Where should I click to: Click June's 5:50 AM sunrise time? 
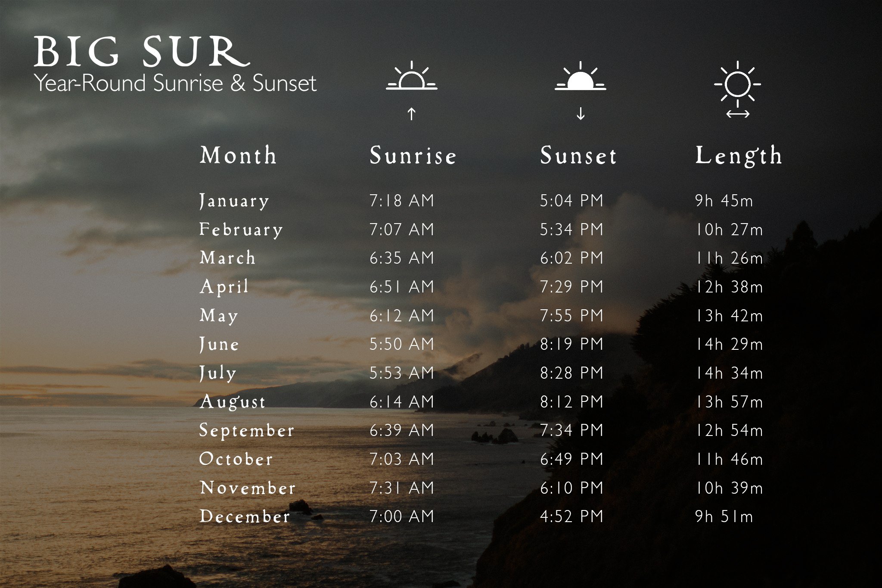coord(401,344)
